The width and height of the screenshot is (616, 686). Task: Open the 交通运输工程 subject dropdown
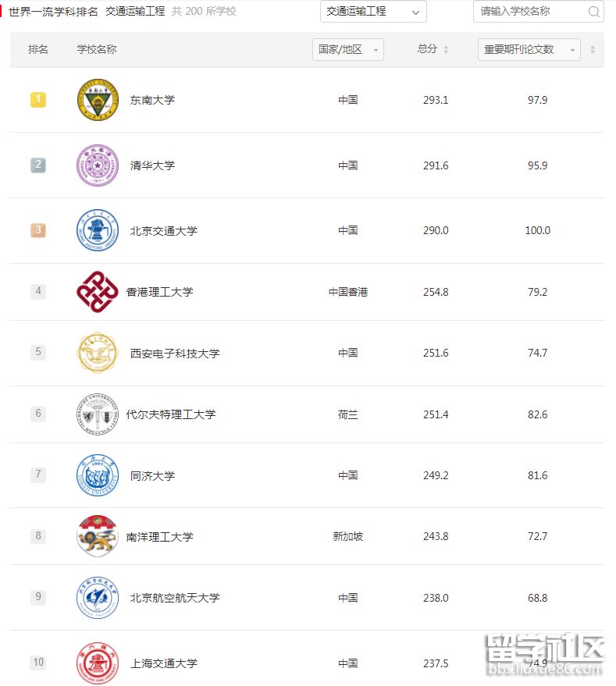pyautogui.click(x=373, y=12)
